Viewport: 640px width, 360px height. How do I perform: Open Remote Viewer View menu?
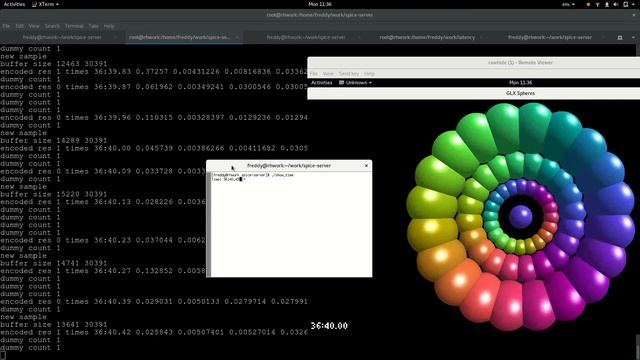point(328,74)
